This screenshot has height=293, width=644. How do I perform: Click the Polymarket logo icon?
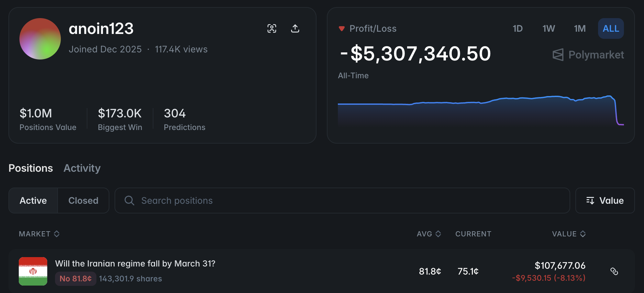coord(558,55)
